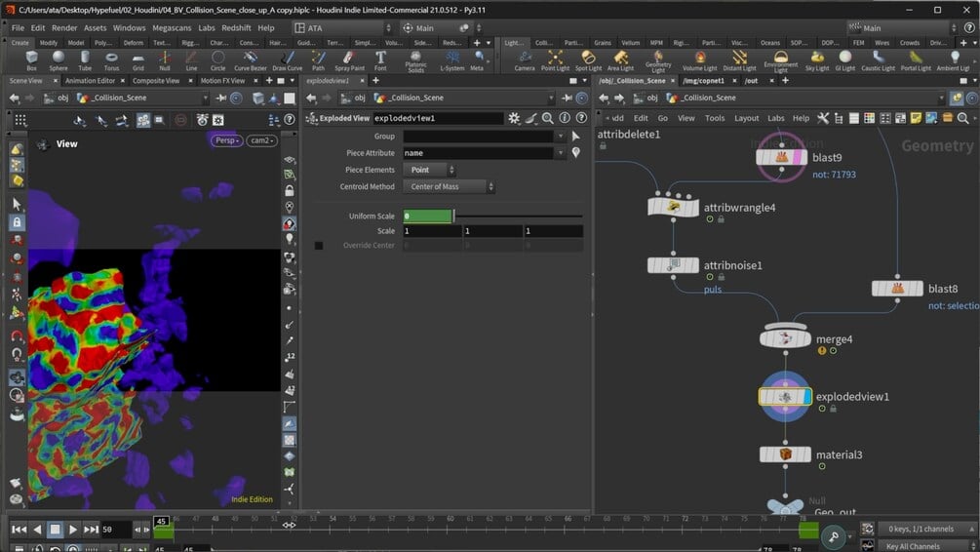The height and width of the screenshot is (552, 980).
Task: Click the explodedview1 node icon
Action: (x=785, y=396)
